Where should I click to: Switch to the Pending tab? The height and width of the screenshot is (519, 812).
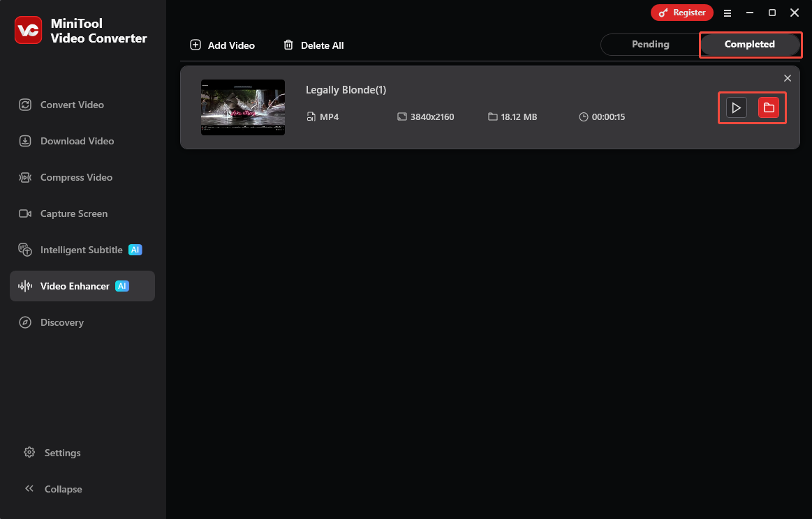tap(650, 44)
